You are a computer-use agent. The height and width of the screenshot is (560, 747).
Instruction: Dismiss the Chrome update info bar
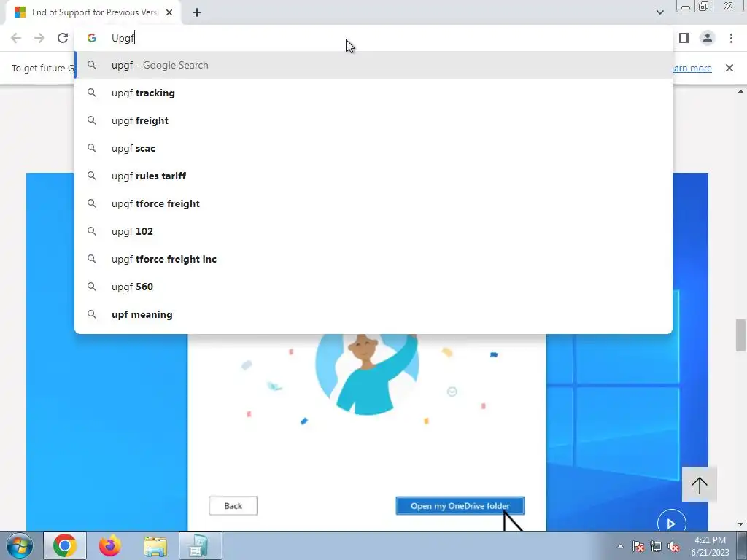(729, 68)
